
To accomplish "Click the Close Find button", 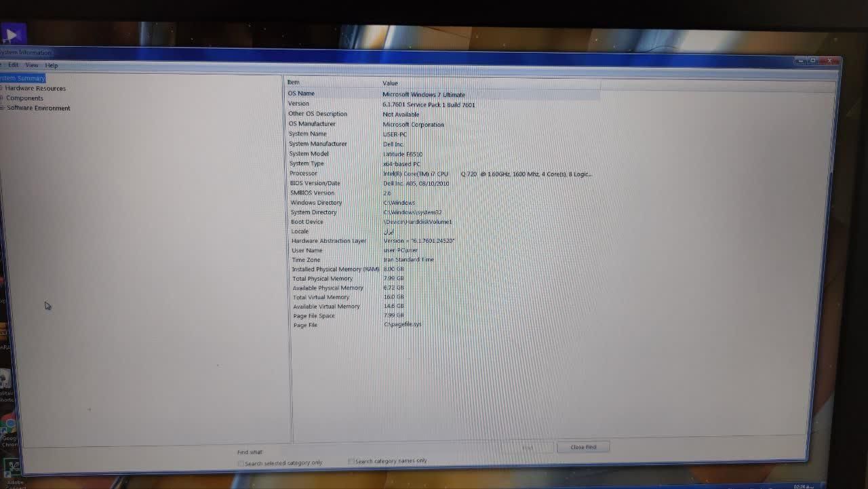I will [583, 447].
